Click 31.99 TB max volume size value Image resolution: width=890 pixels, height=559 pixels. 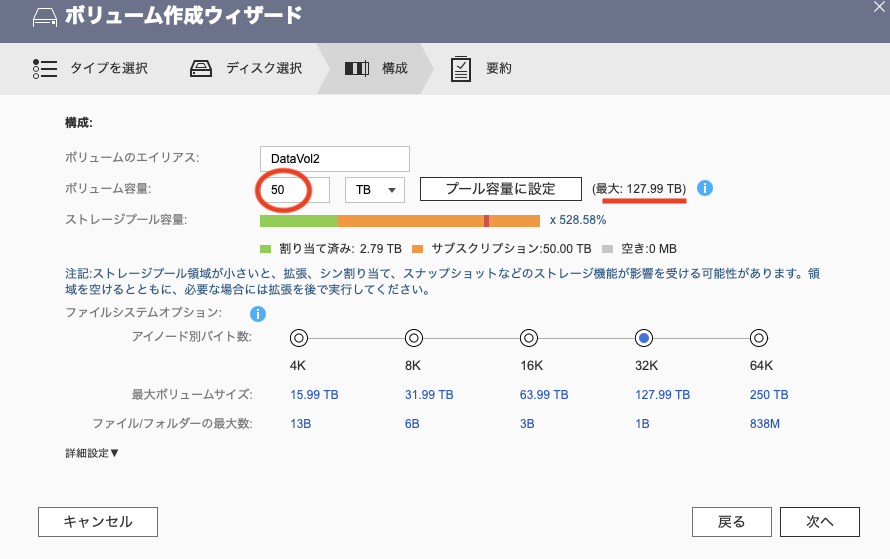pyautogui.click(x=429, y=395)
